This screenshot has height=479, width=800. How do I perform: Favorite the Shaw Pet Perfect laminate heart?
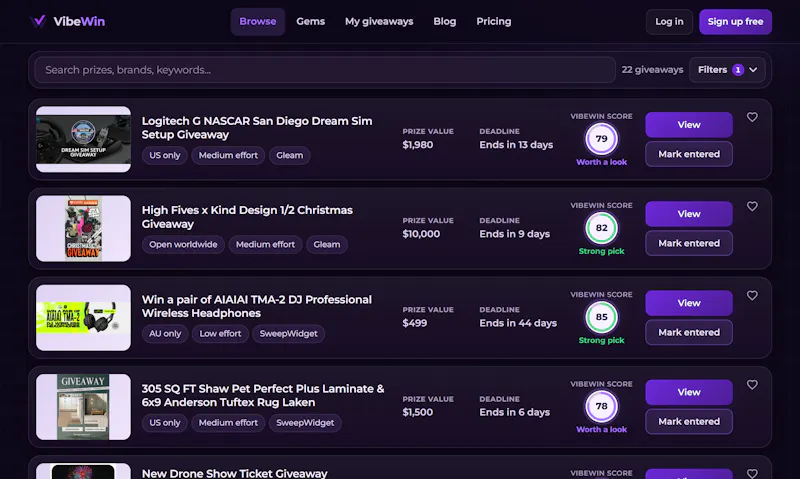[x=752, y=385]
